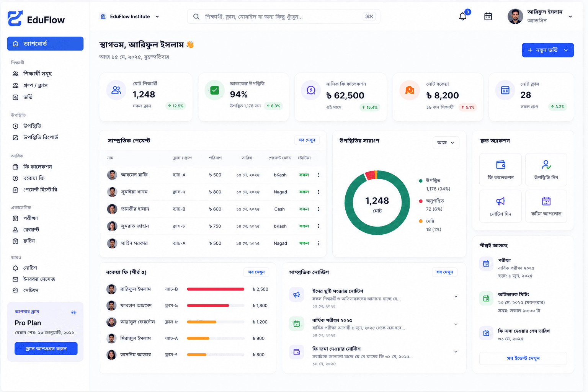Click সব দেখুন in সাম্প্রতিক পেমেন্ট
The image size is (588, 392).
(307, 140)
